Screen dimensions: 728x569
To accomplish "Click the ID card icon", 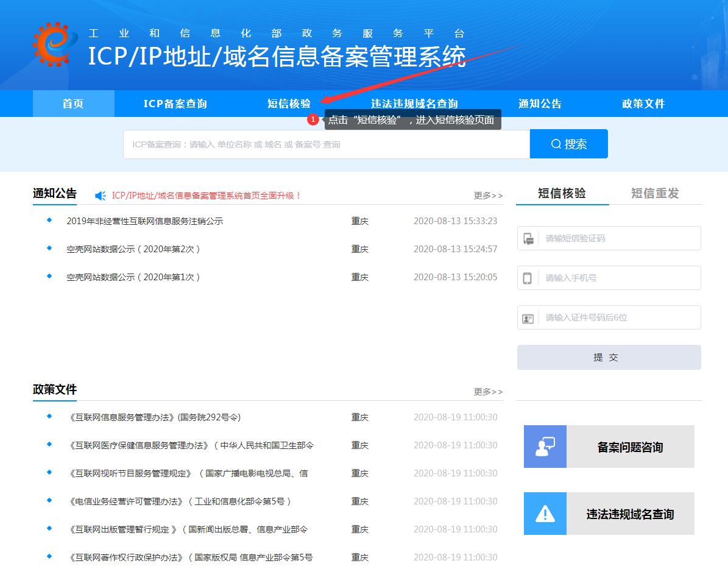I will [528, 318].
